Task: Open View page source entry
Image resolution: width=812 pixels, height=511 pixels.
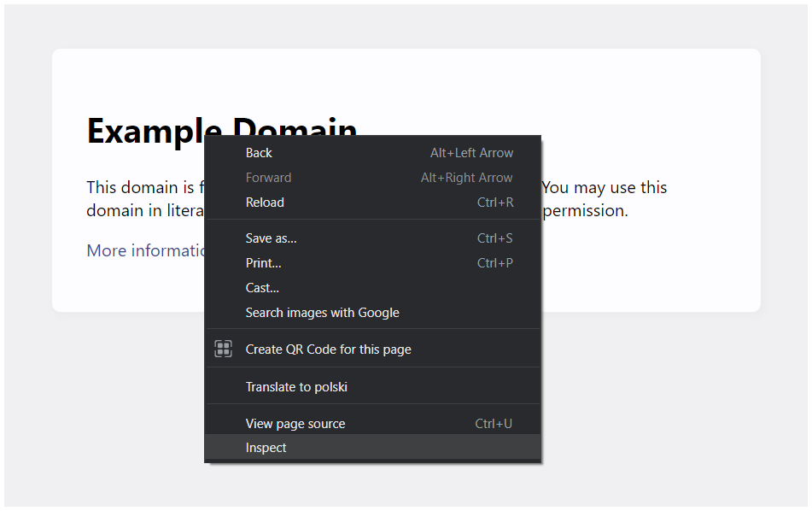Action: (x=372, y=424)
